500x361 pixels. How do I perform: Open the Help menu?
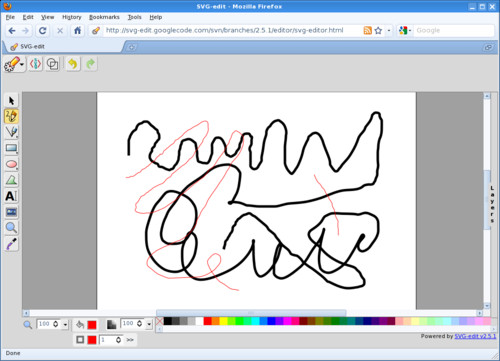(156, 17)
